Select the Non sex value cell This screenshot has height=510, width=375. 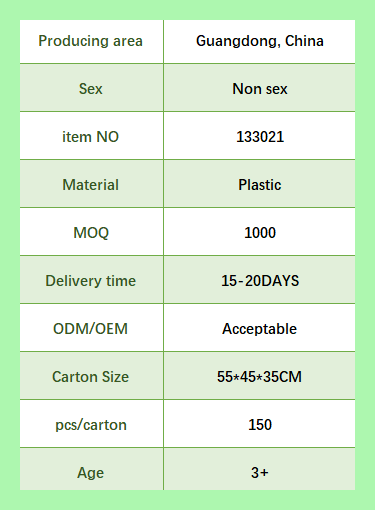(x=260, y=88)
